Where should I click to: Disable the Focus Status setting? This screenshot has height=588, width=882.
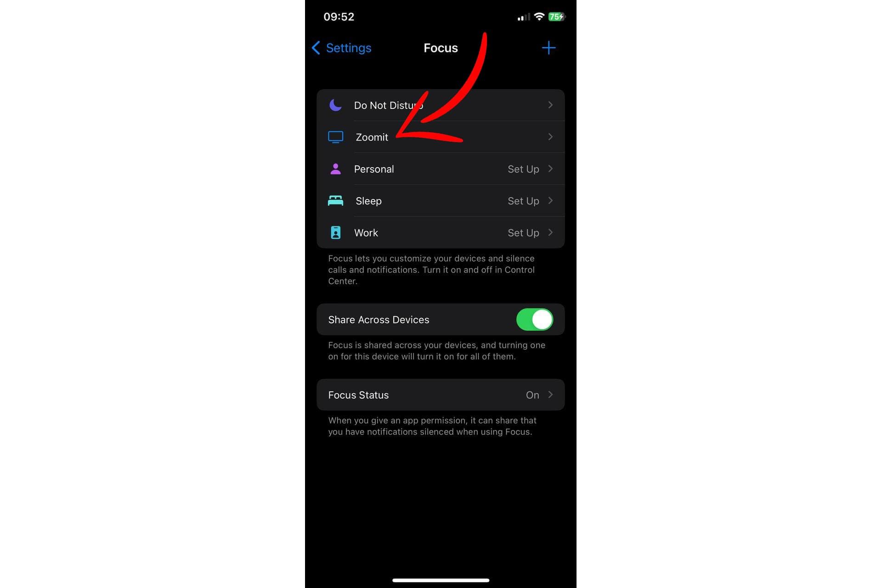(x=441, y=395)
